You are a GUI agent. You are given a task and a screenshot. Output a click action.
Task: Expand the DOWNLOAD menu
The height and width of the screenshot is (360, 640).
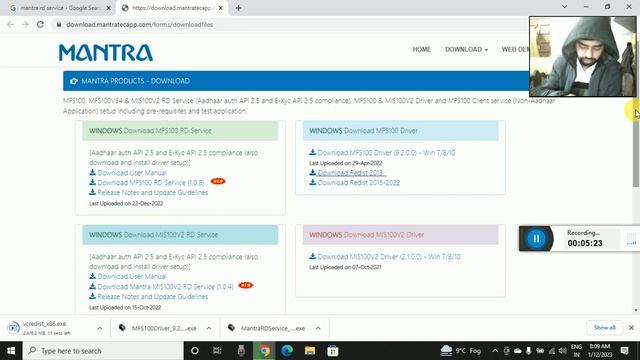click(x=466, y=49)
